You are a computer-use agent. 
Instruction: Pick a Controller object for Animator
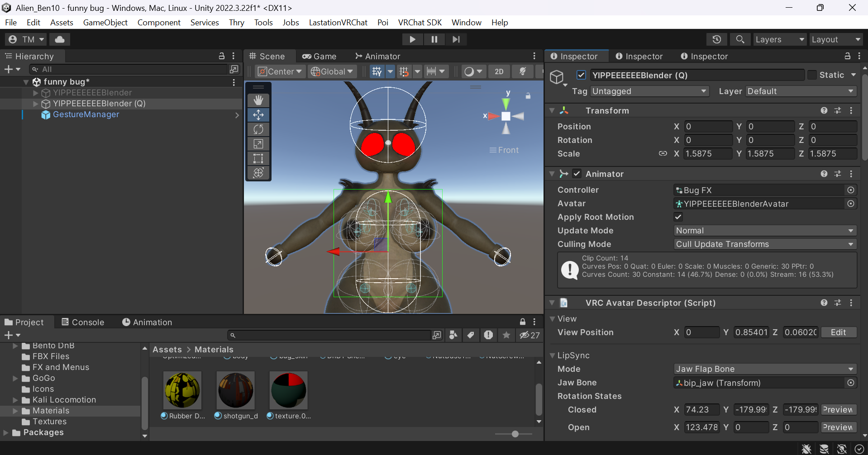[x=851, y=190]
